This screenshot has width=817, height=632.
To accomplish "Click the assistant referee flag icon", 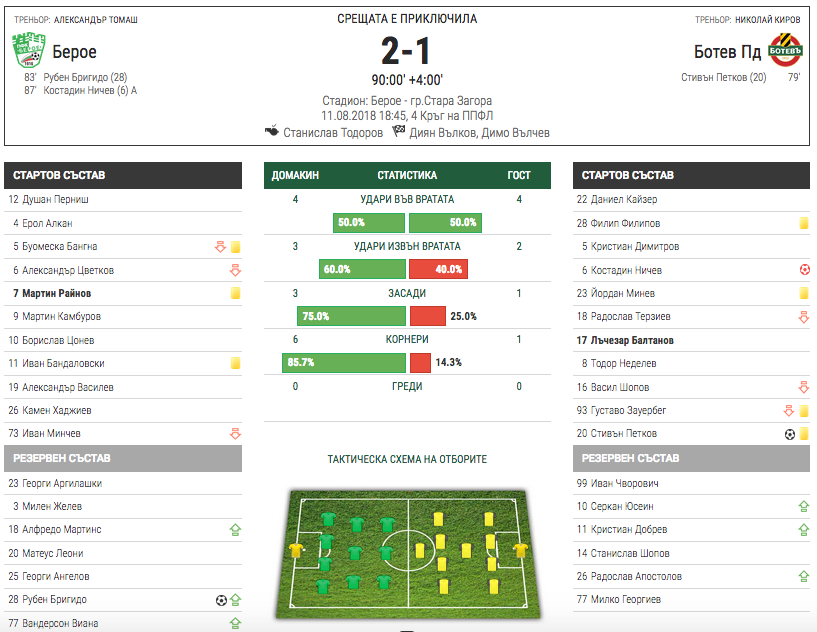I will [x=399, y=131].
